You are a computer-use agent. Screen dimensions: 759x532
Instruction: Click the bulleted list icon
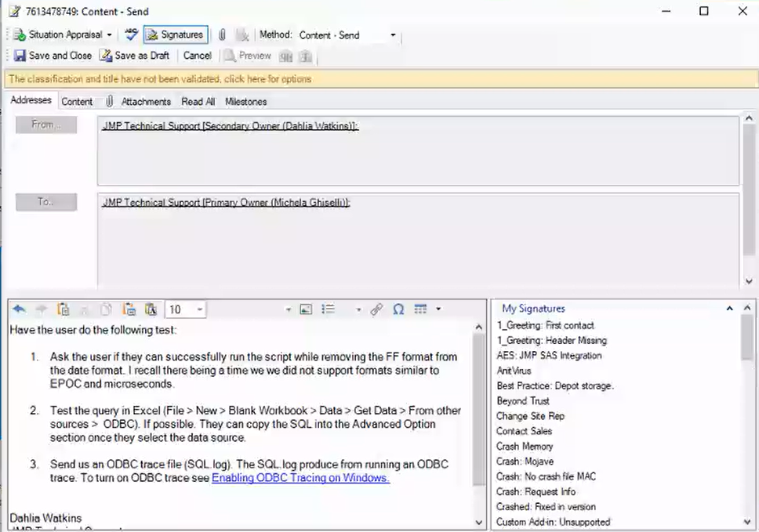329,309
